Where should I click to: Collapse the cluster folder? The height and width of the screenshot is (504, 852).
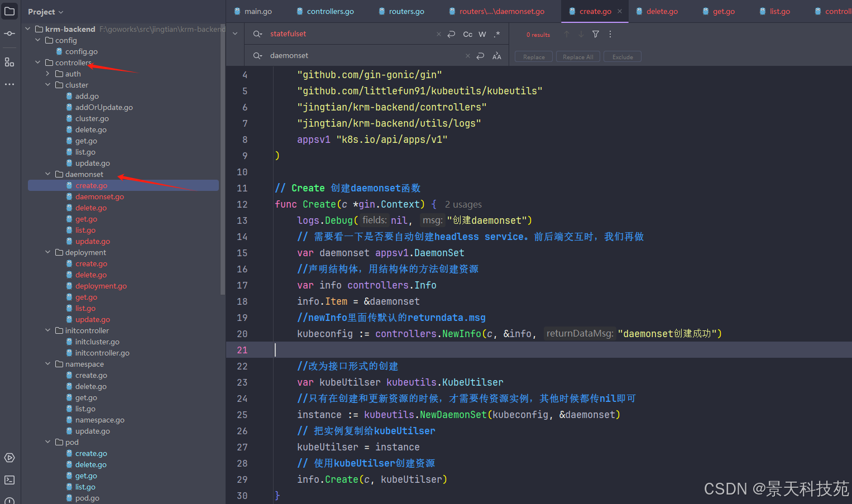(x=48, y=85)
